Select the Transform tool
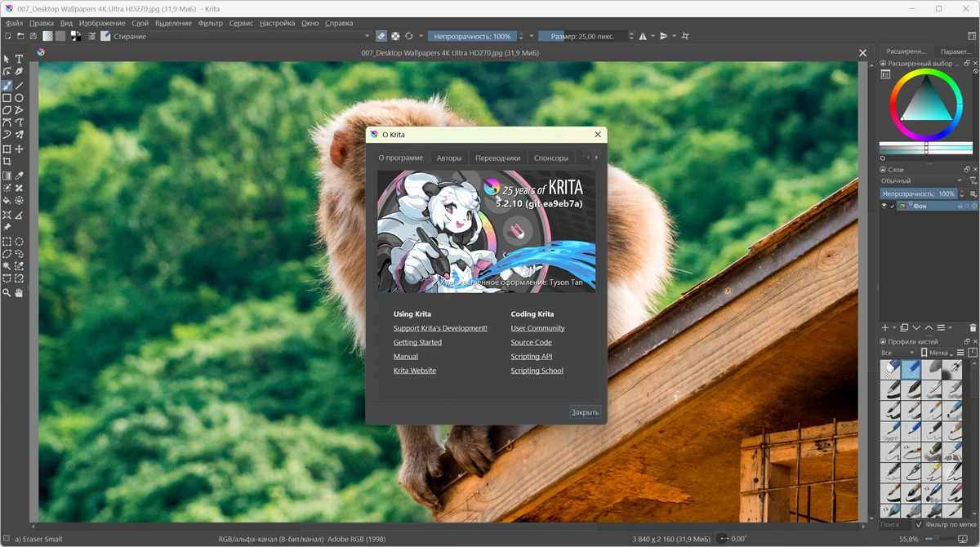980x547 pixels. (7, 149)
